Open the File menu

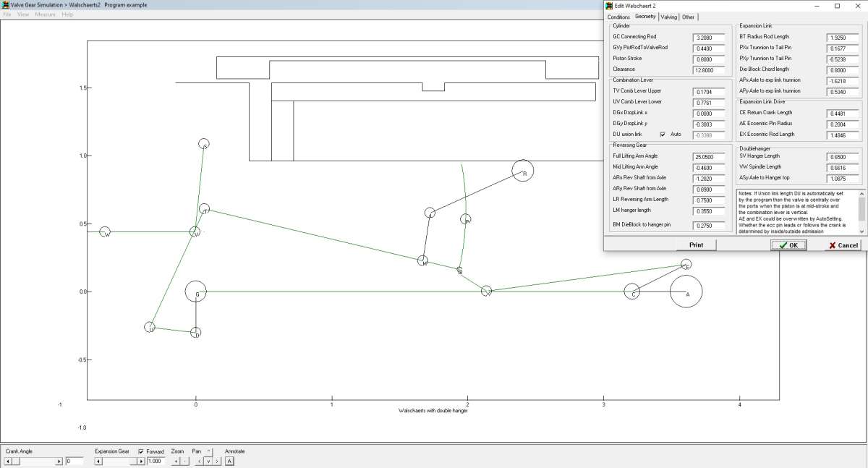[7, 14]
